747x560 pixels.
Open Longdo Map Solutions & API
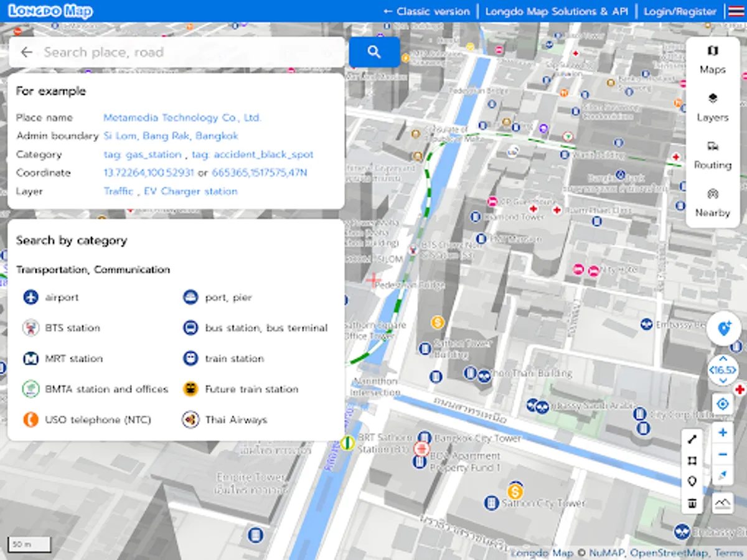tap(557, 11)
